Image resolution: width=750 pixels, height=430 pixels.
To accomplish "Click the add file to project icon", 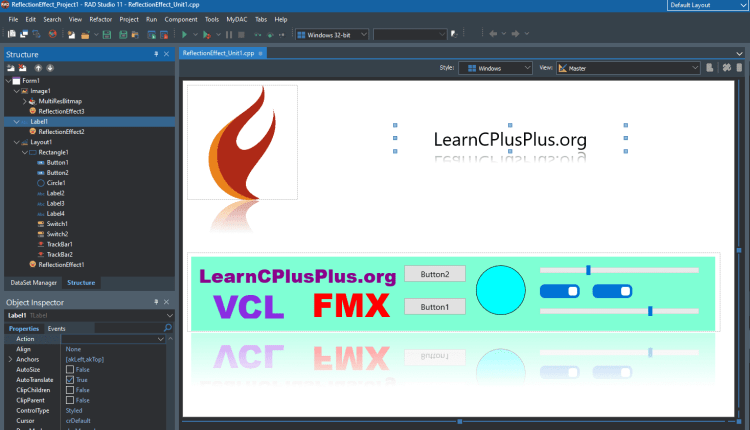I will pyautogui.click(x=152, y=34).
